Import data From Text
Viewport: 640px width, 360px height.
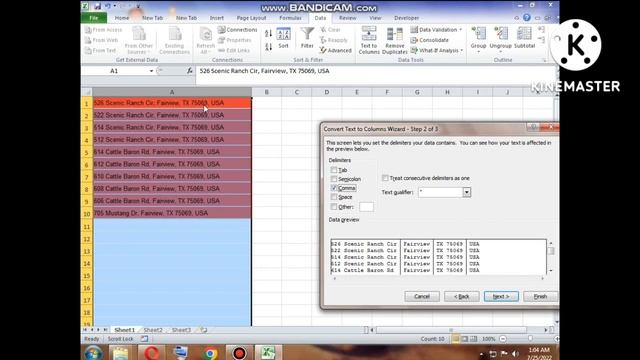tap(101, 50)
